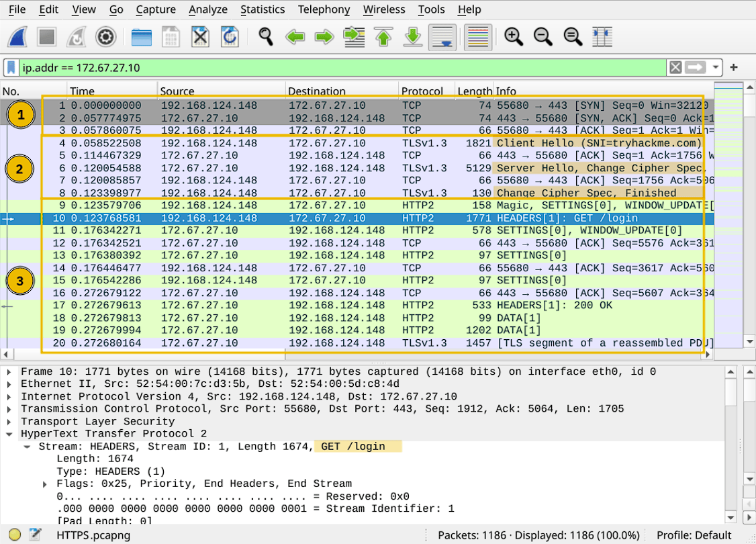756x544 pixels.
Task: Expand the Ethernet II detail row
Action: (9, 384)
